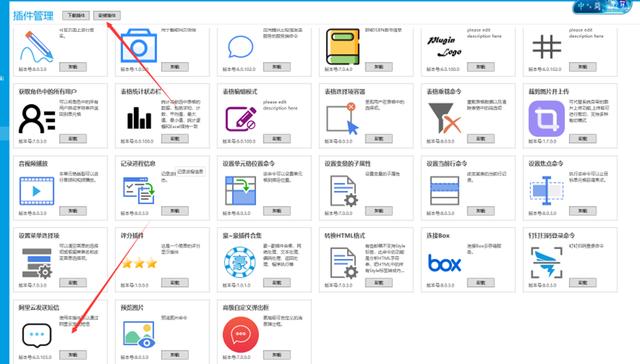
Task: Click the 转换HTML格式 card title
Action: tap(344, 235)
